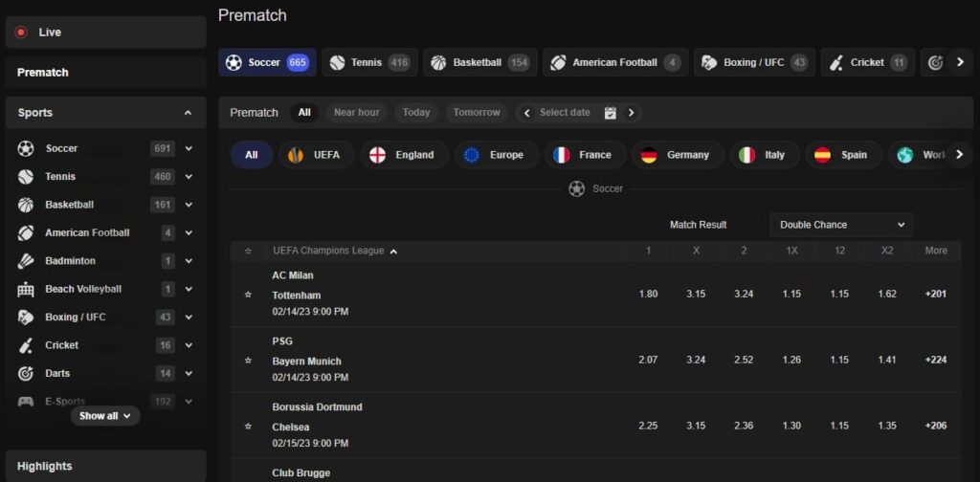Expand the Tennis category in sidebar
Viewport: 980px width, 482px height.
coord(189,177)
